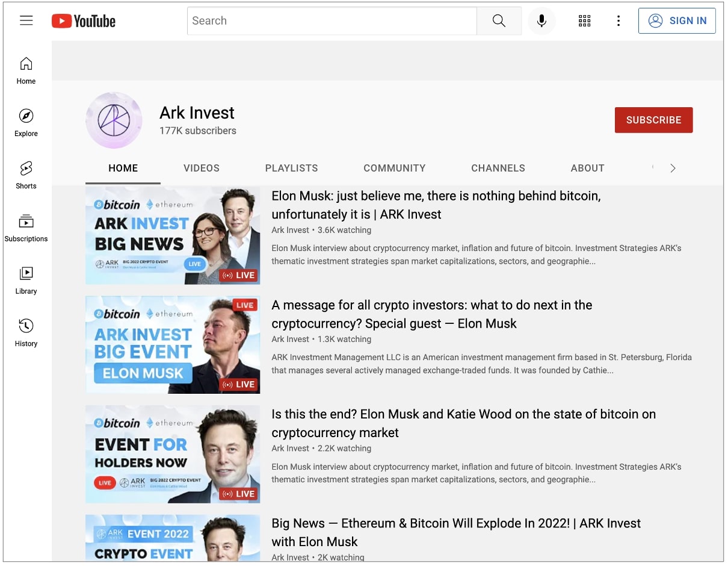Click the 'Ark Invest' channel heading

click(197, 113)
